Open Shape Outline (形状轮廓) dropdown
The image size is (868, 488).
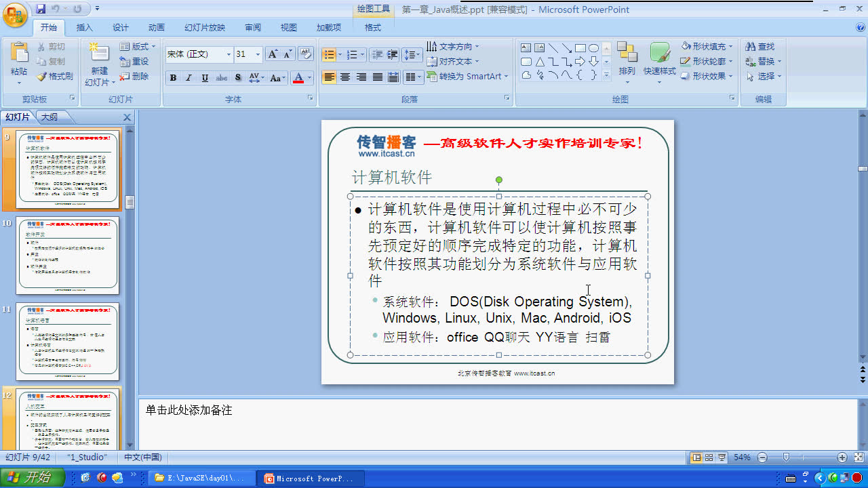point(707,62)
